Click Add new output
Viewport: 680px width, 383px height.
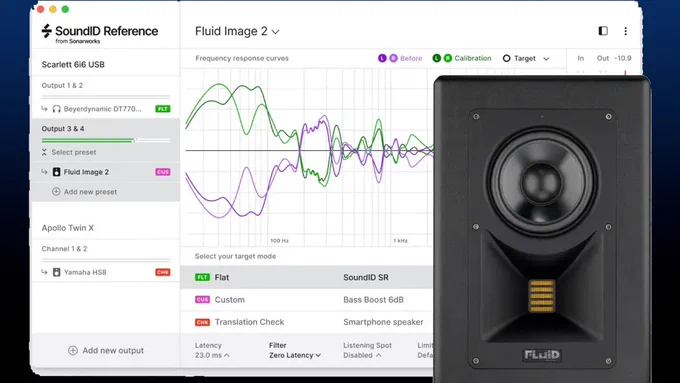click(113, 350)
